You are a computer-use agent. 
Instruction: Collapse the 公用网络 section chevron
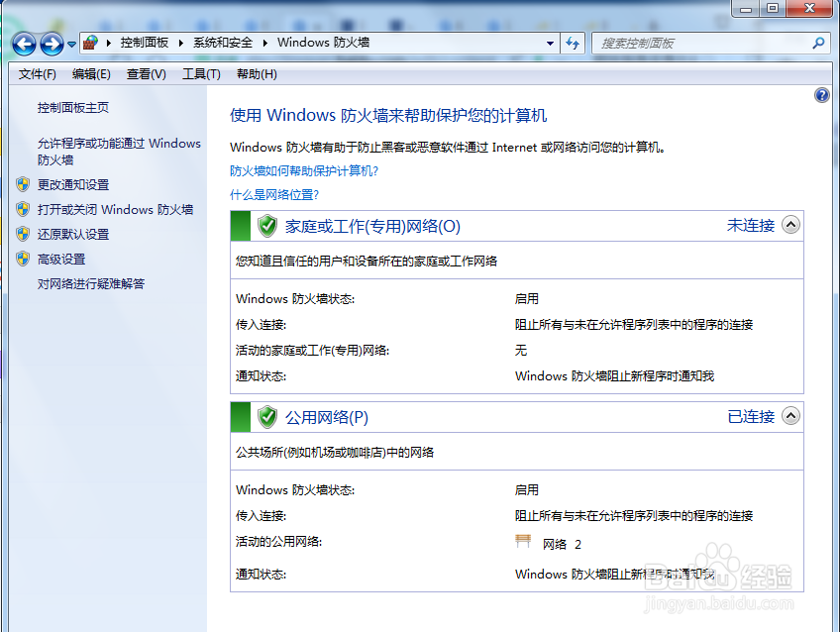click(x=790, y=416)
